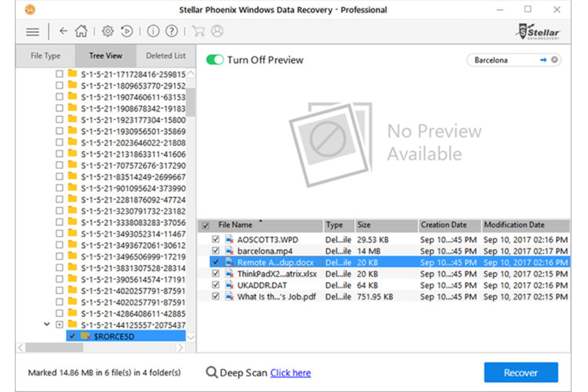The width and height of the screenshot is (588, 392).
Task: Click the shopping cart icon
Action: coord(198,31)
